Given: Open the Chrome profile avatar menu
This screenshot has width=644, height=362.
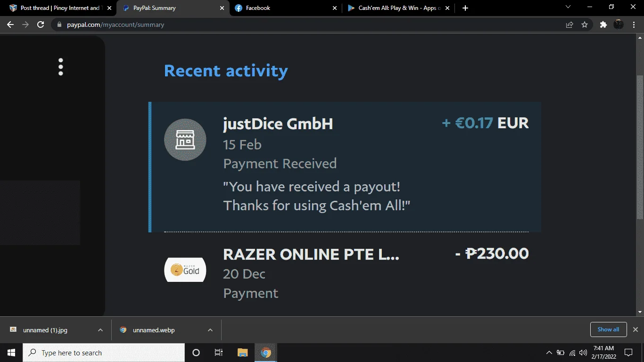Looking at the screenshot, I should click(619, 25).
